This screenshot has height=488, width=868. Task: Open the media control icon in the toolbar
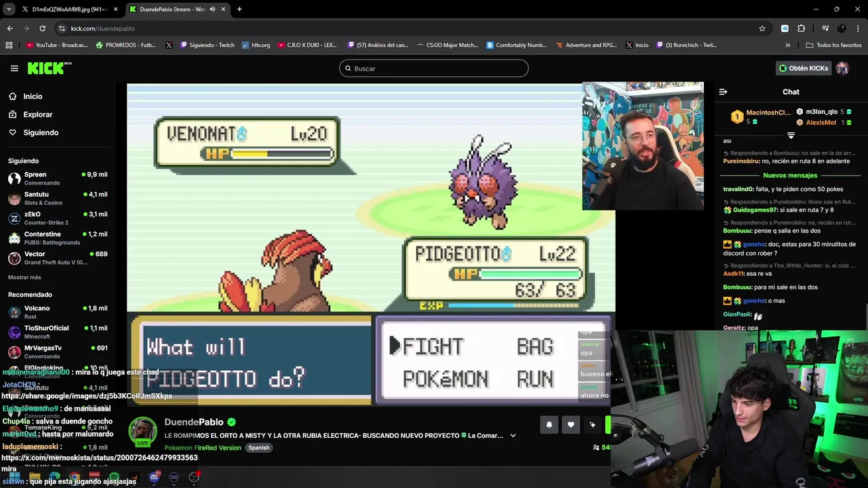click(x=825, y=28)
